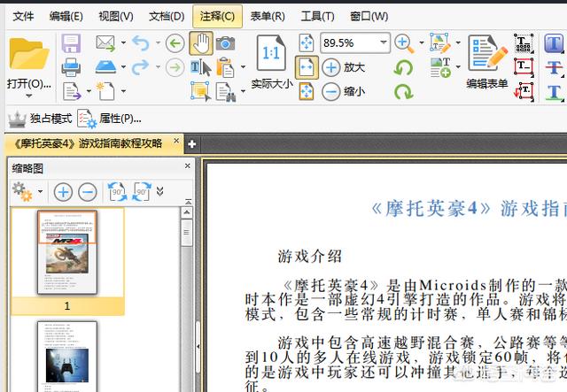Click the strikethrough text T icon
Image resolution: width=567 pixels, height=392 pixels.
pyautogui.click(x=554, y=67)
